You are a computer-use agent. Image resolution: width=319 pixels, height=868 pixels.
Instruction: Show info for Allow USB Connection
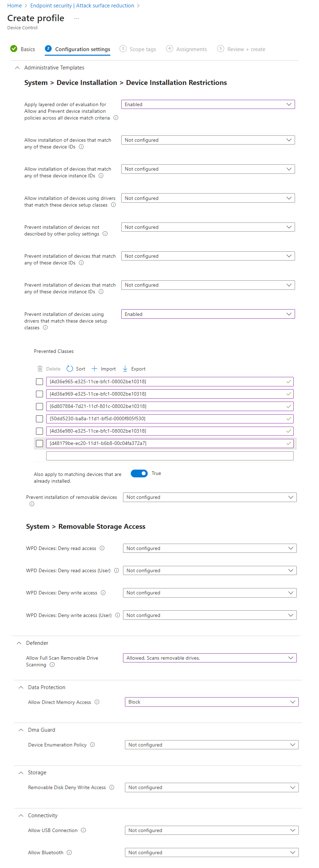click(84, 830)
